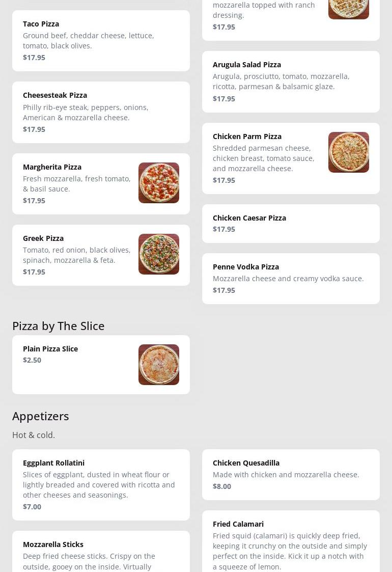Click the Greek Pizza title text

pos(43,238)
